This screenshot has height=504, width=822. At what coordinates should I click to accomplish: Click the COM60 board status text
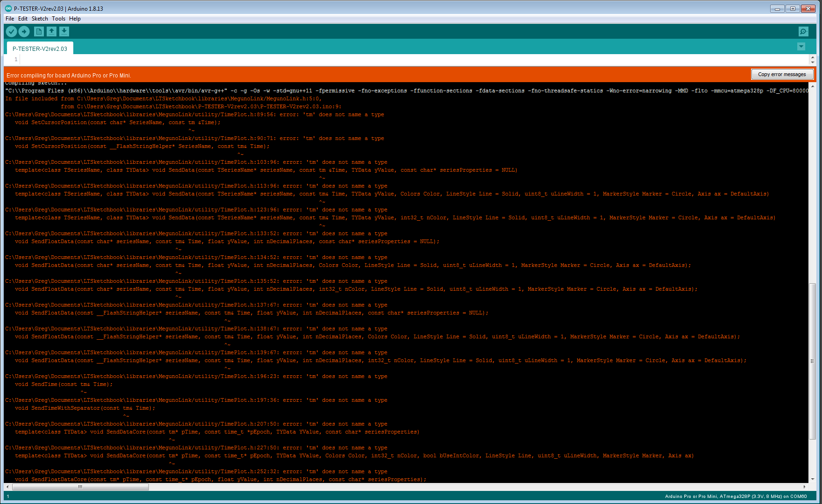click(x=798, y=496)
